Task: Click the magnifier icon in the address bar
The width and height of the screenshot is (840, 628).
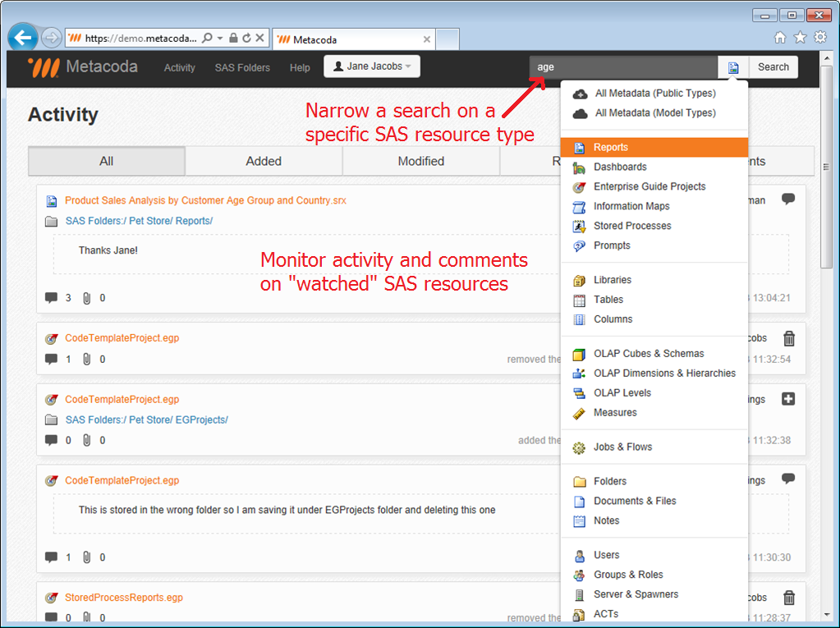Action: coord(207,38)
